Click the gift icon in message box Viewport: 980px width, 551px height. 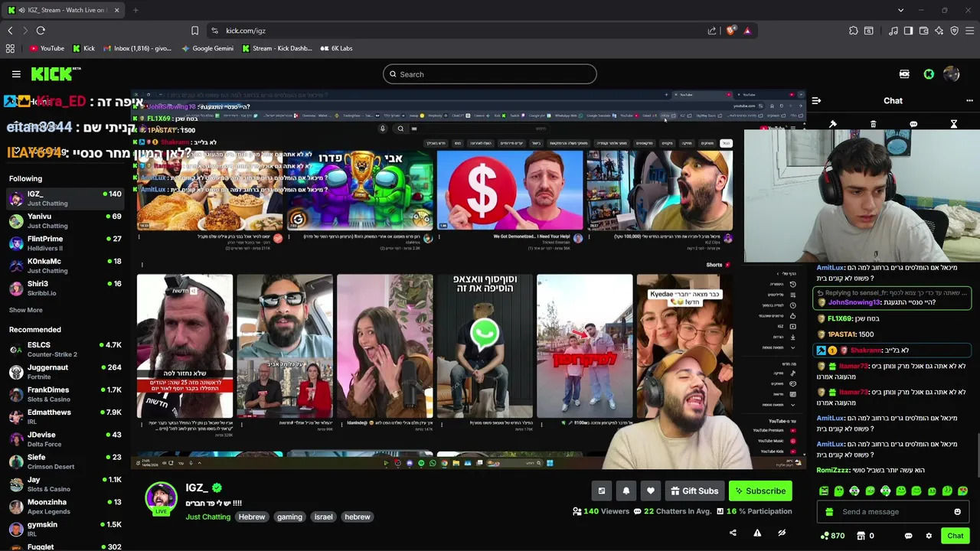pos(829,512)
